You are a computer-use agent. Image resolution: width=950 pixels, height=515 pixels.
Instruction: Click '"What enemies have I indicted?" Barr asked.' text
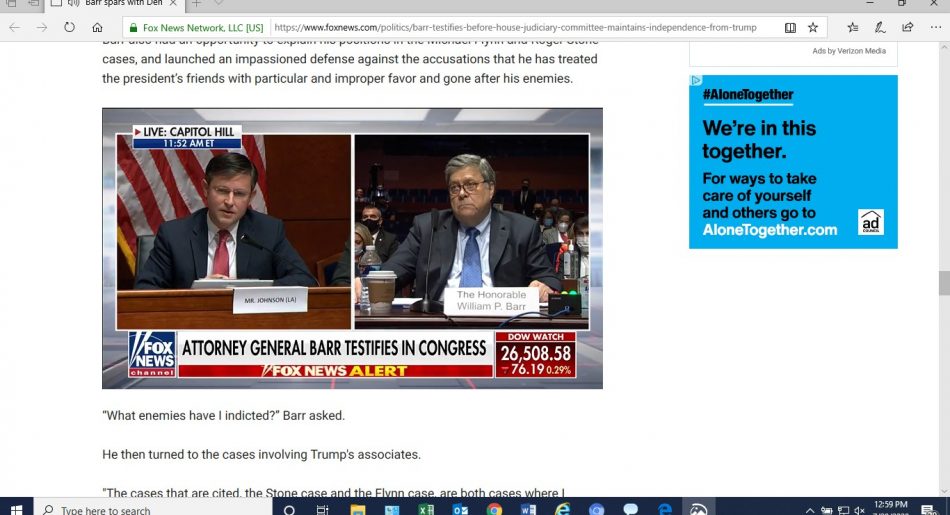pyautogui.click(x=223, y=416)
